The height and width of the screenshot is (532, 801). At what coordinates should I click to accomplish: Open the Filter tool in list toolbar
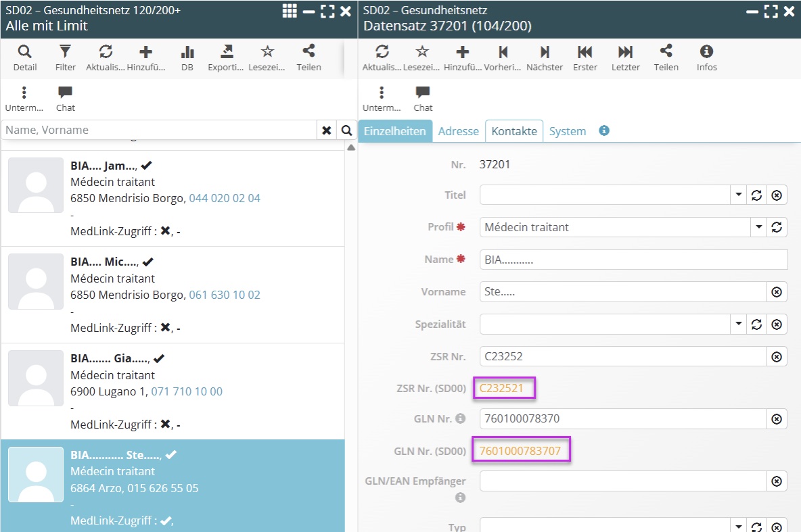65,58
